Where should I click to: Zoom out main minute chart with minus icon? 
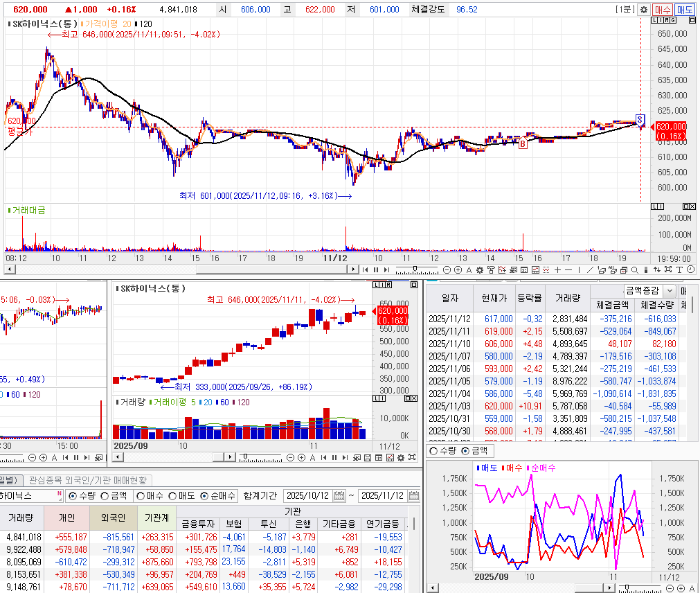(x=447, y=269)
